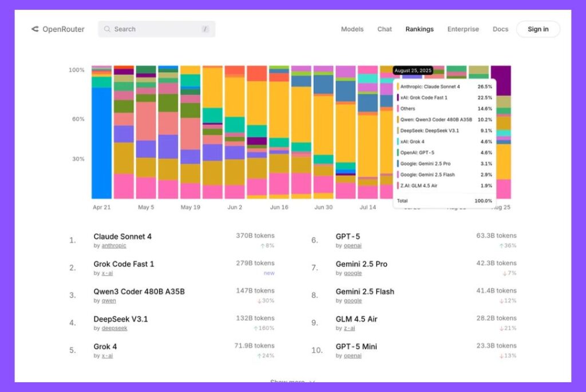
Task: Open the z-ai author link
Action: click(x=350, y=328)
